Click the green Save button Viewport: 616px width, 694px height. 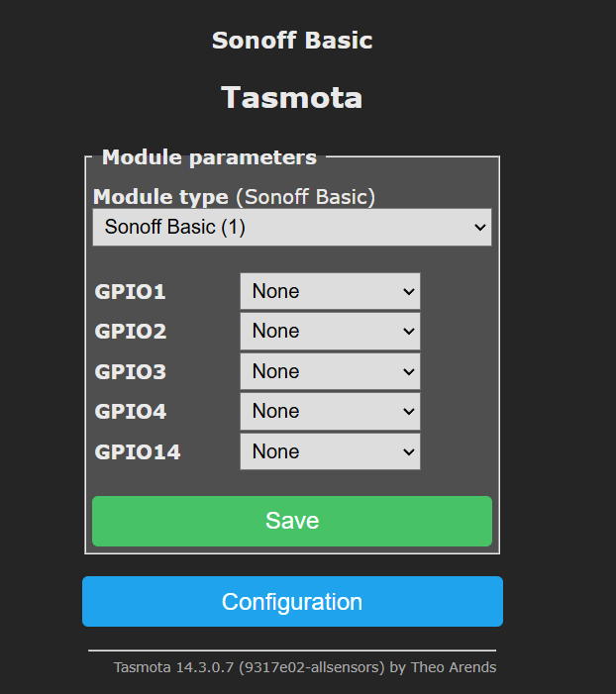(x=292, y=521)
